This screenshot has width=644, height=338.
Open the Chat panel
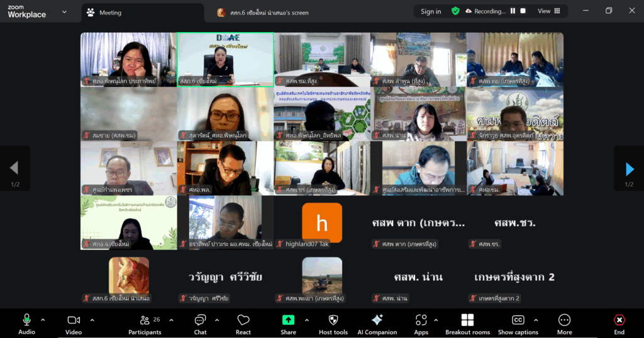coord(200,323)
